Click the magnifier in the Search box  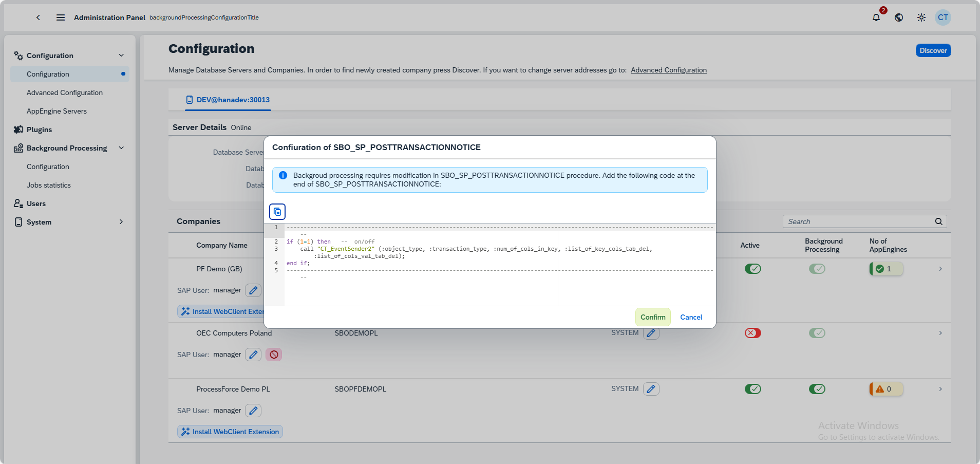coord(938,221)
